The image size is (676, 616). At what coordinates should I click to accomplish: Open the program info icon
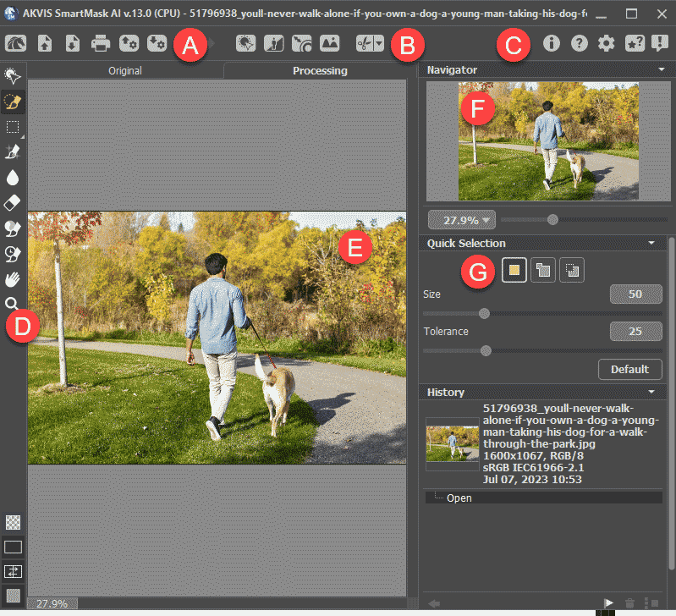[552, 43]
